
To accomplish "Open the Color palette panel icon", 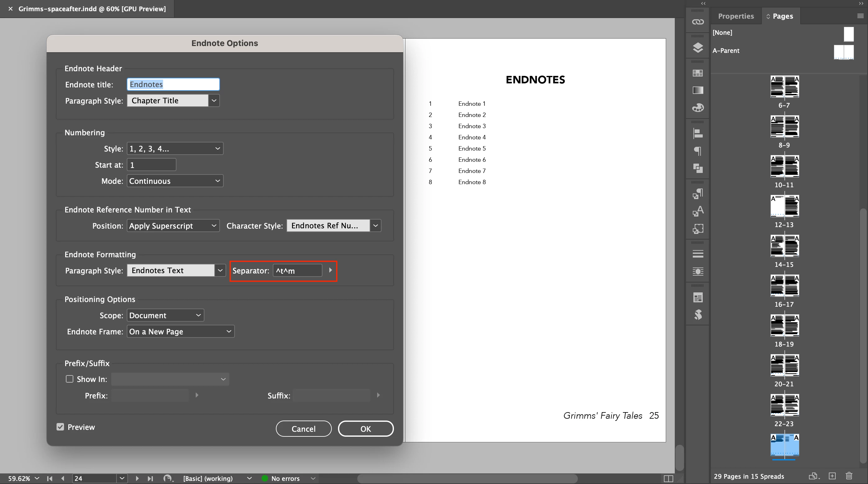I will point(697,108).
